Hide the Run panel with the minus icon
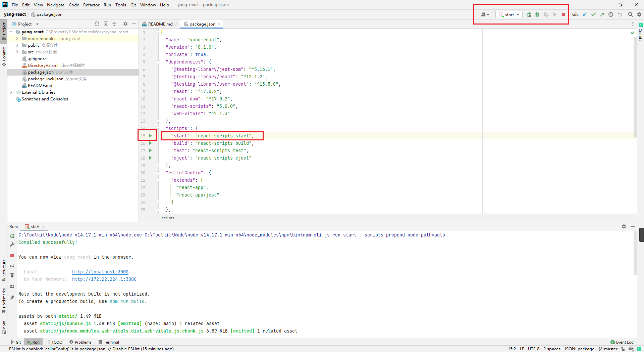 [x=633, y=226]
